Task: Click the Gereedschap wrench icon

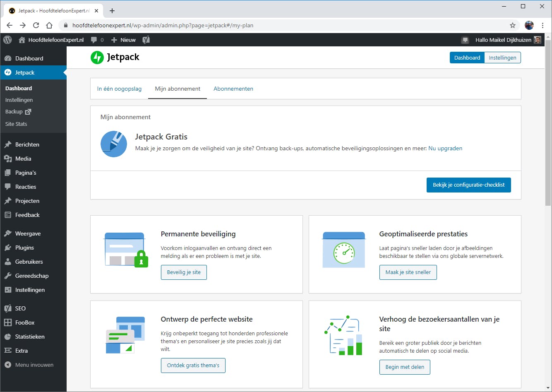Action: click(8, 276)
